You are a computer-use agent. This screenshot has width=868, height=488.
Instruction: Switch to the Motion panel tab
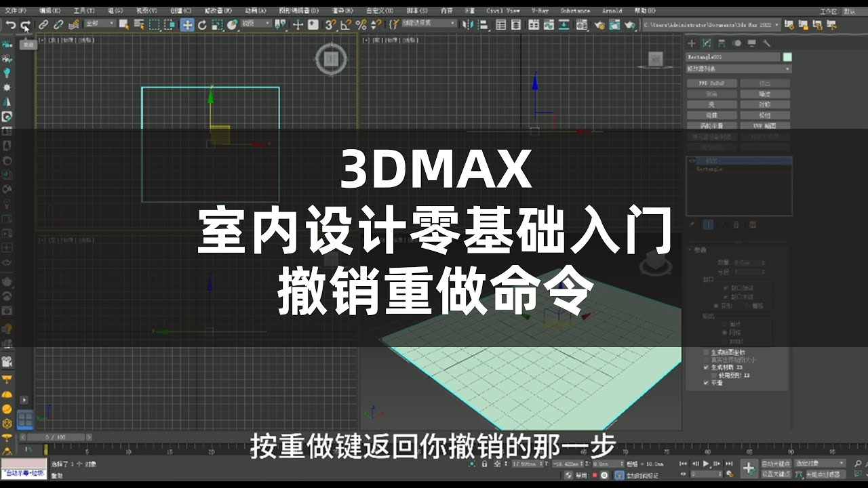(736, 43)
